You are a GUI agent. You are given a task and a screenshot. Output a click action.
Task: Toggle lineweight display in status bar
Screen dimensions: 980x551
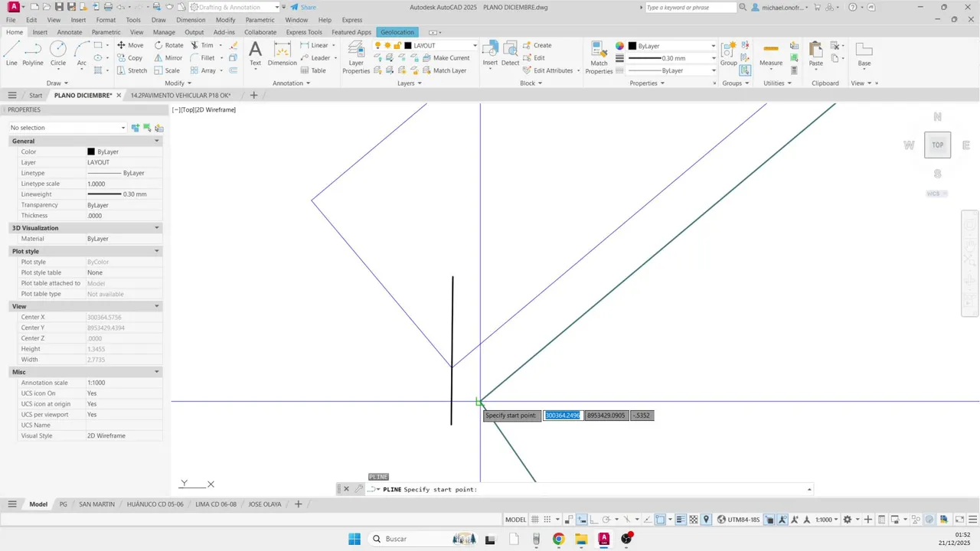[681, 520]
